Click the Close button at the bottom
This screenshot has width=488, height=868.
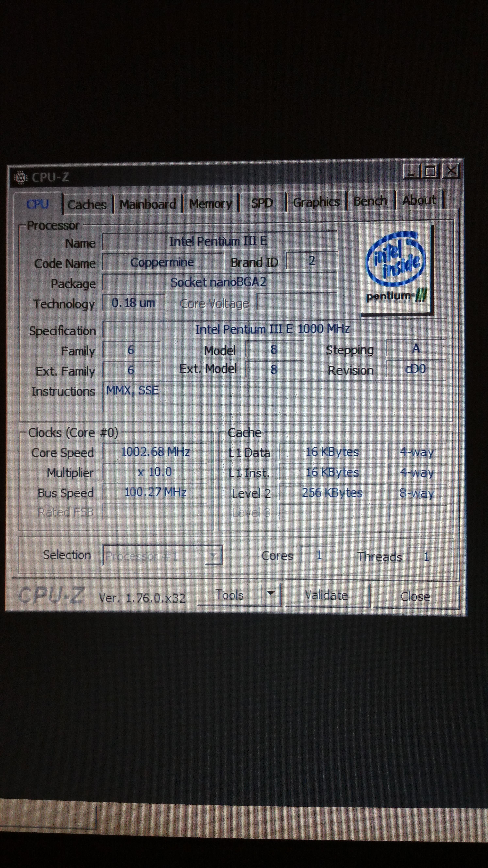click(415, 596)
